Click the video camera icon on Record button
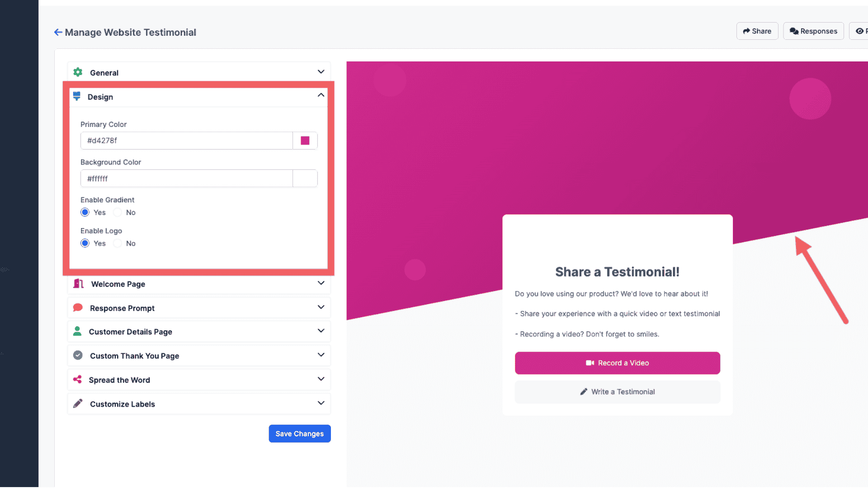Screen dimensions: 868x488 [x=590, y=363]
